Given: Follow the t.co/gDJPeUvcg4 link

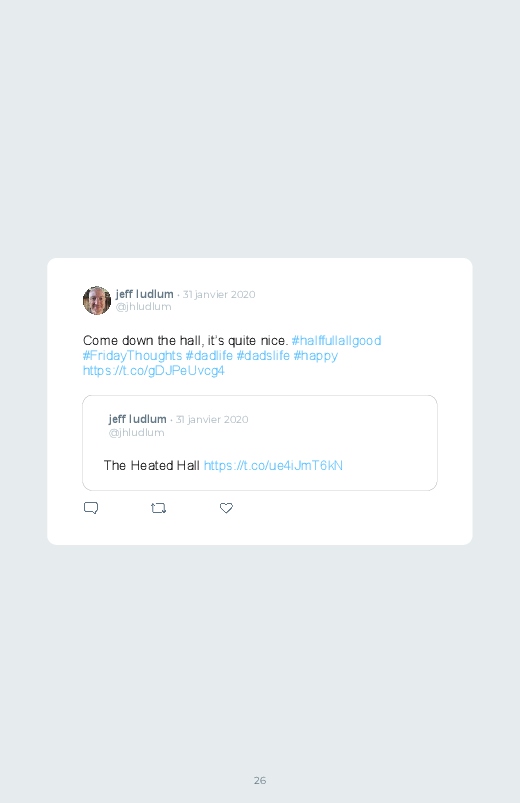Looking at the screenshot, I should (x=154, y=370).
